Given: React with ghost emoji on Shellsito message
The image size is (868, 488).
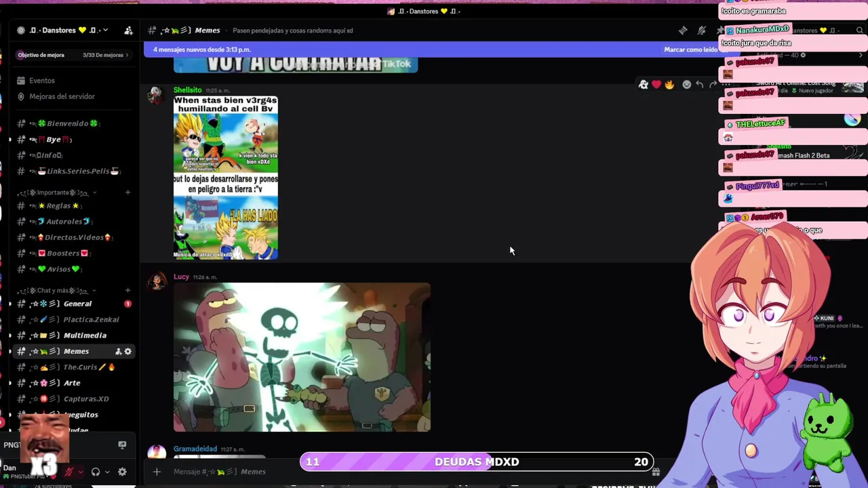Looking at the screenshot, I should [x=644, y=85].
